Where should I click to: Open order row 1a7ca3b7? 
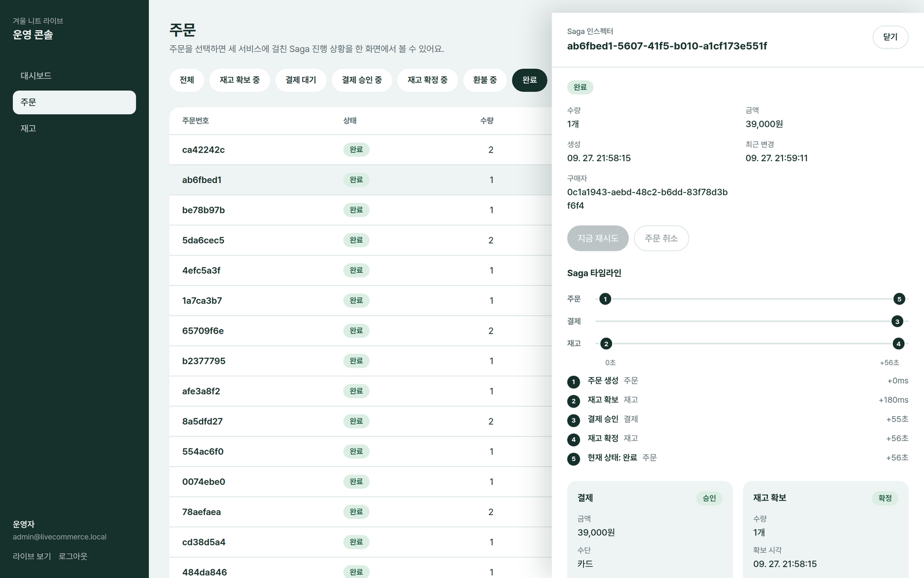[360, 301]
